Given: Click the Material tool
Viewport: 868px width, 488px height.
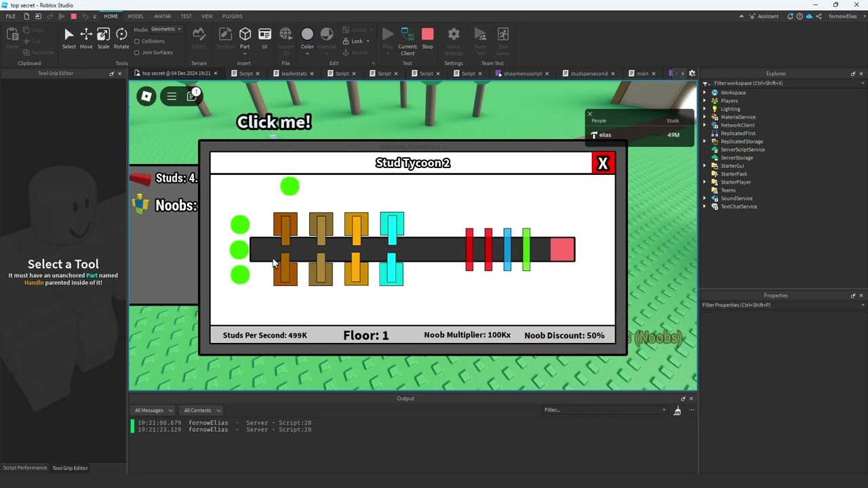Looking at the screenshot, I should (x=326, y=38).
